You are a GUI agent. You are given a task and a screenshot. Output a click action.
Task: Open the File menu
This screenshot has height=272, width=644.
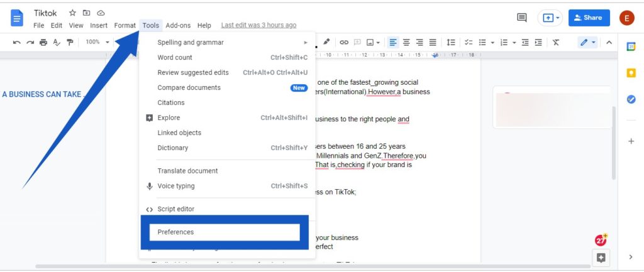[x=38, y=25]
